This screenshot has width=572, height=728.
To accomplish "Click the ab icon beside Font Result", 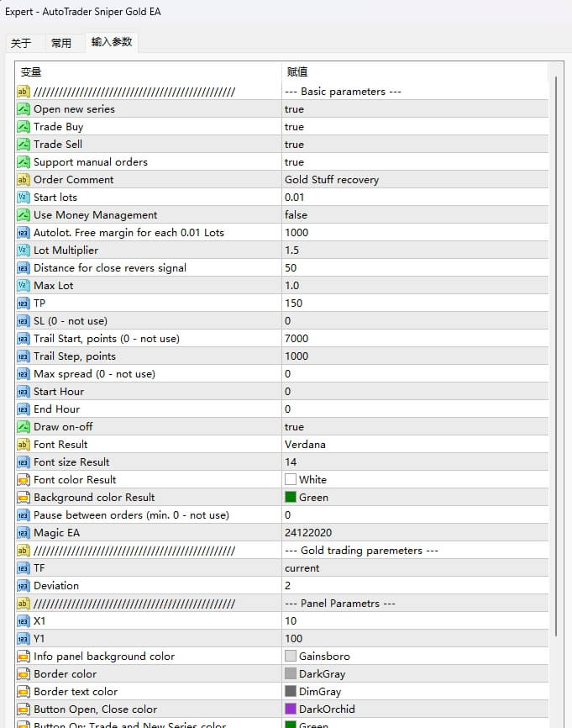I will click(x=24, y=445).
